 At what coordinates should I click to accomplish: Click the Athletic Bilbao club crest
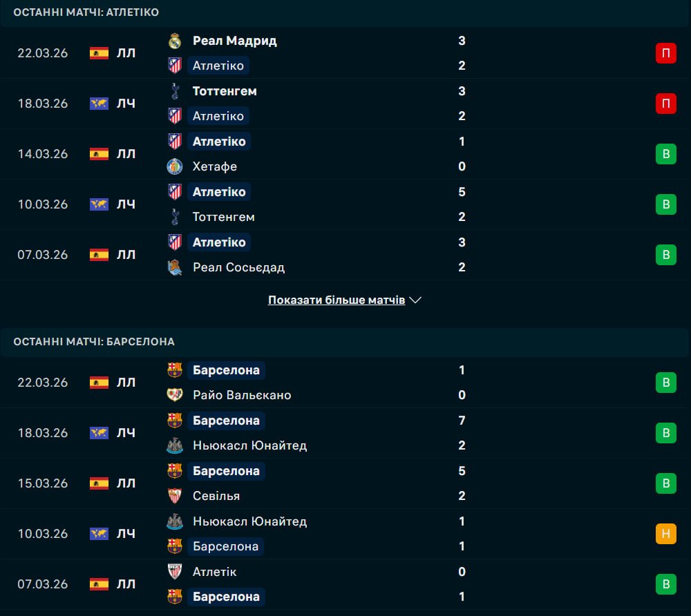click(175, 572)
